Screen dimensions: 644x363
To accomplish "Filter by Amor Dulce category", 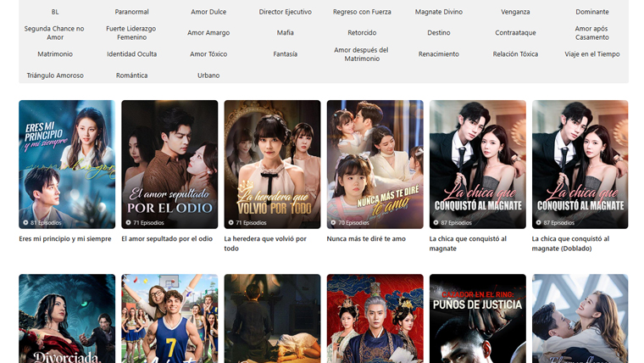I will [208, 12].
